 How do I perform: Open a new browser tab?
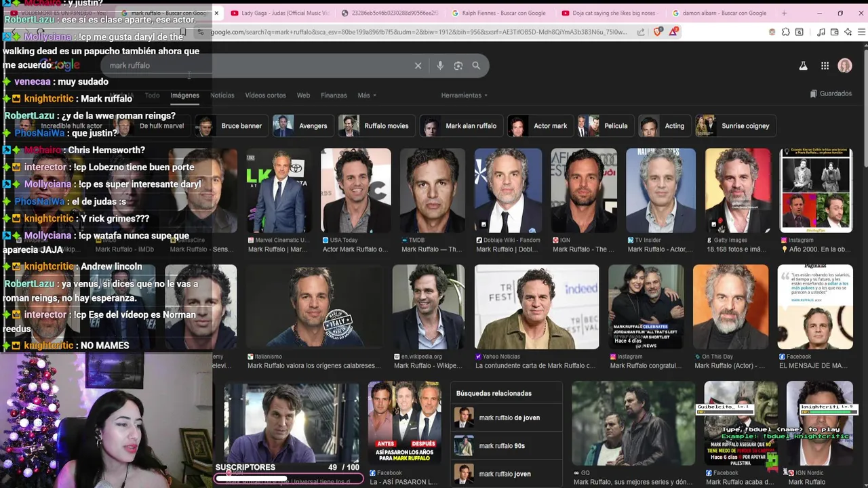[784, 13]
